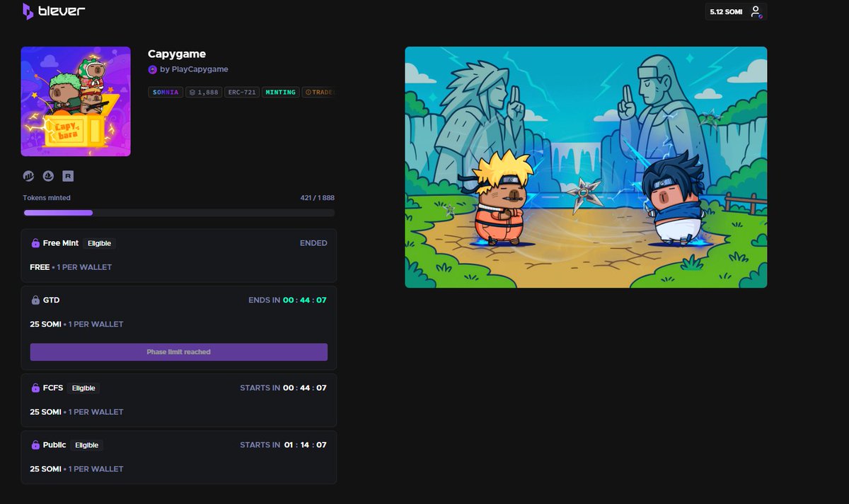Select the Free Mint phase title
Screen dimensions: 849x504
tap(61, 243)
